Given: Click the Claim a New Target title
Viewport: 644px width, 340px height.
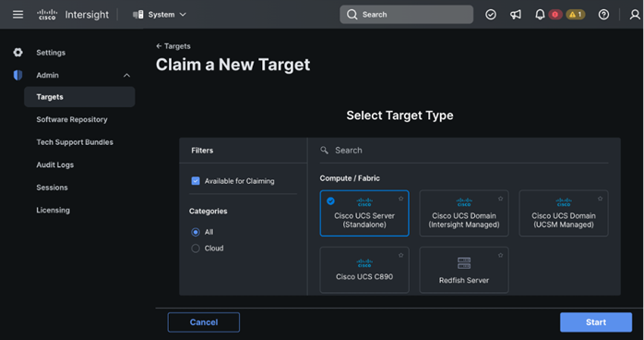Looking at the screenshot, I should point(233,65).
